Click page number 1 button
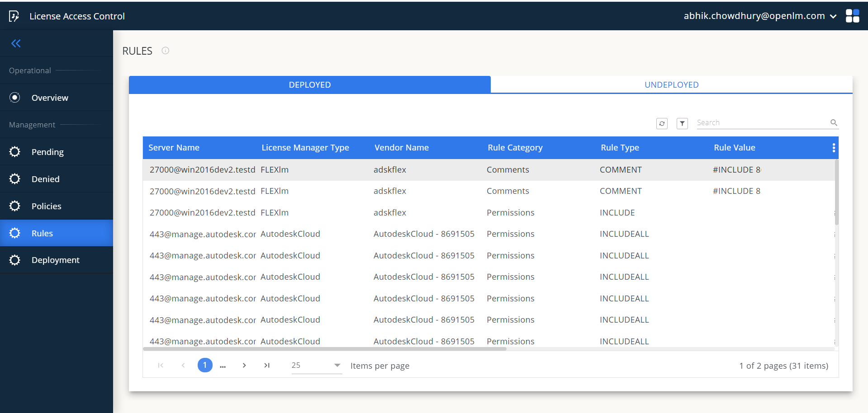 point(205,365)
